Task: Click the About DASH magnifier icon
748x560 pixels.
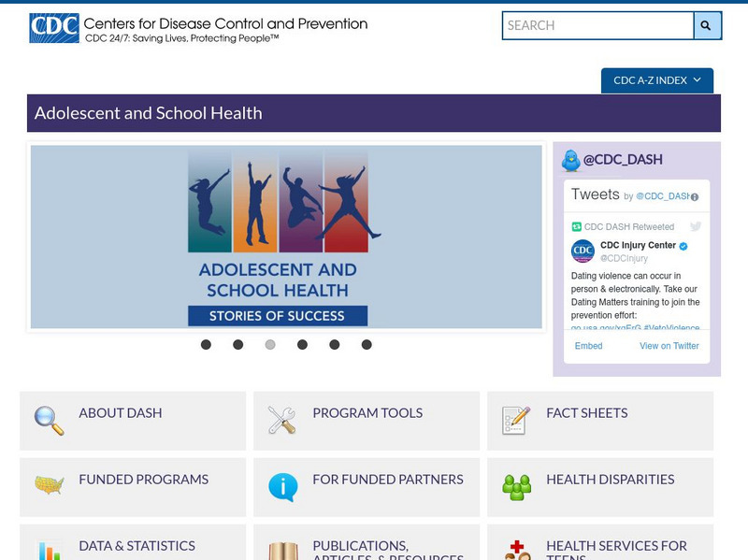Action: point(50,421)
